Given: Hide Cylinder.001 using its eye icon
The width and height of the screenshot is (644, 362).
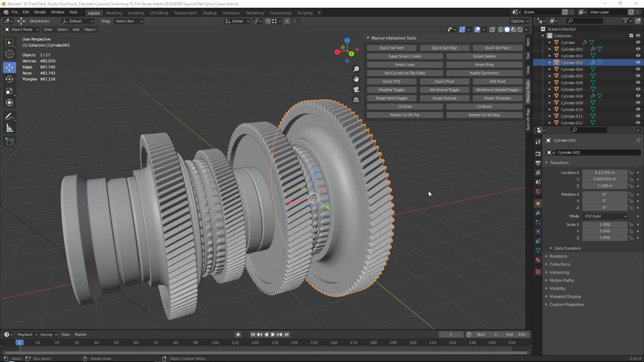Looking at the screenshot, I should pyautogui.click(x=638, y=49).
